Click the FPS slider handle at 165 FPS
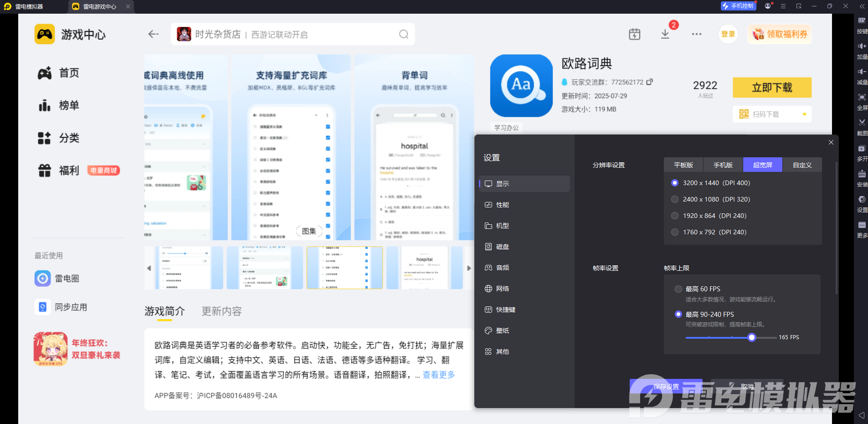Viewport: 868px width, 424px height. [x=752, y=337]
